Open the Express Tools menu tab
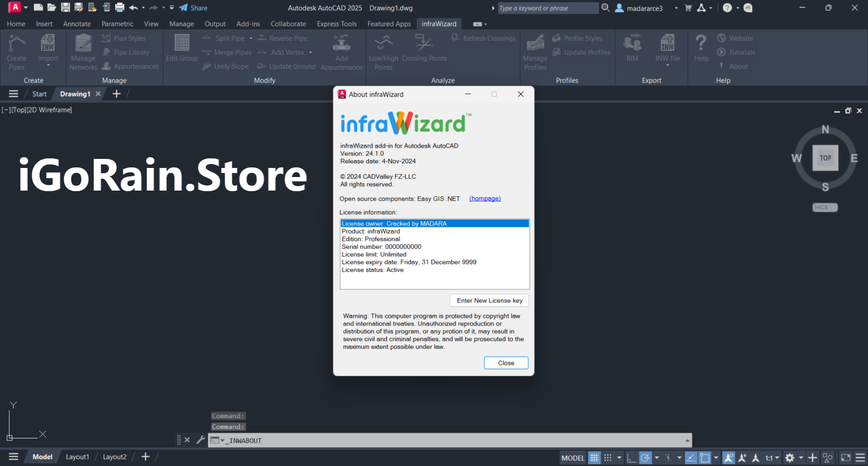Screen dimensions: 868x466 tap(336, 23)
